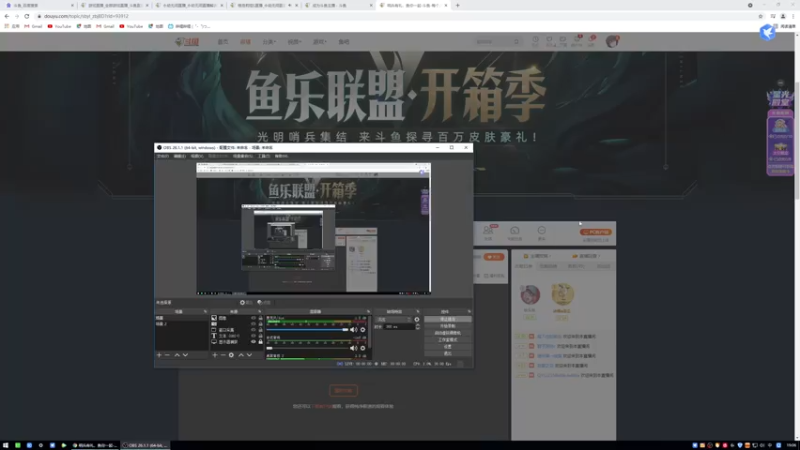
Task: Remove the selected scene with the minus icon under scenes list
Action: pos(167,355)
